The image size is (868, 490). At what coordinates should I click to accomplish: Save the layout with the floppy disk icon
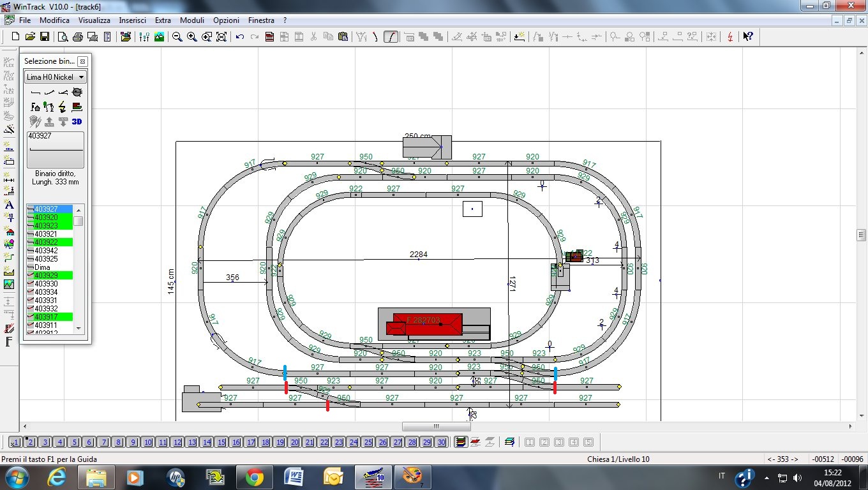[45, 37]
